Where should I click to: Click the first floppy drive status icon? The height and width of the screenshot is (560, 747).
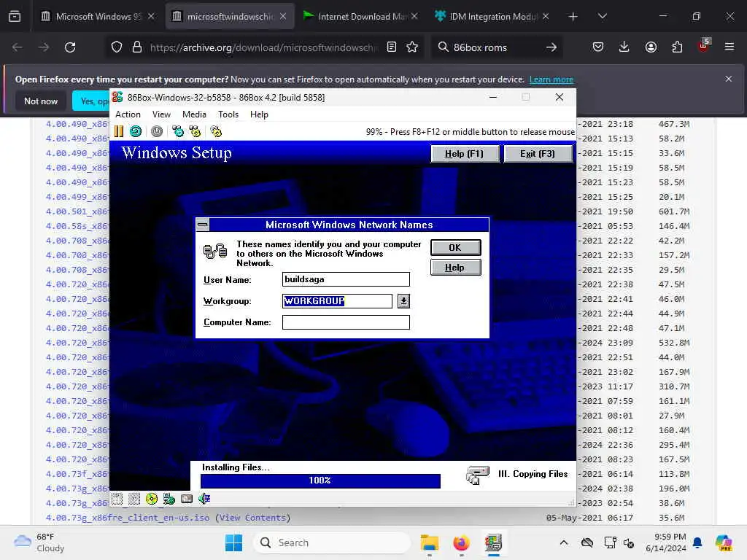click(x=117, y=499)
